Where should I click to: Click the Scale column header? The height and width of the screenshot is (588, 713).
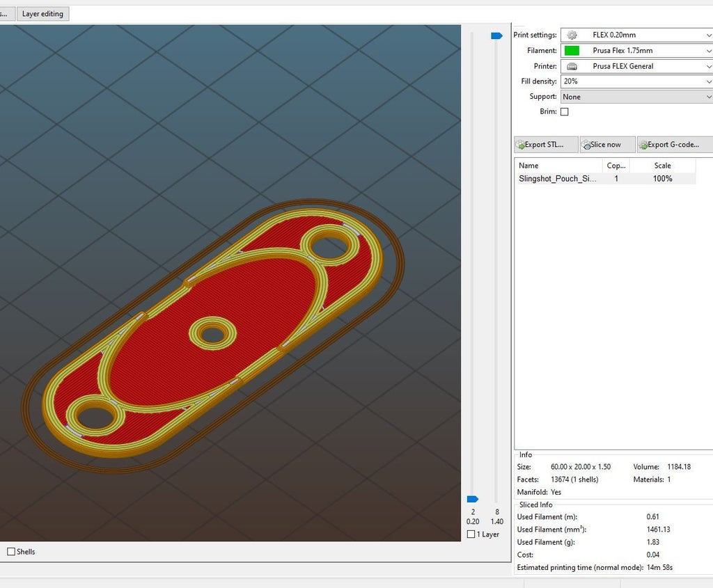[x=662, y=166]
